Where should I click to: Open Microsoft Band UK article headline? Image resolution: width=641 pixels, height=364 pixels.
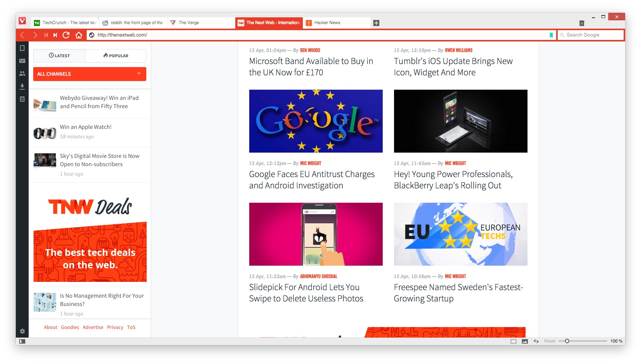[x=311, y=67]
